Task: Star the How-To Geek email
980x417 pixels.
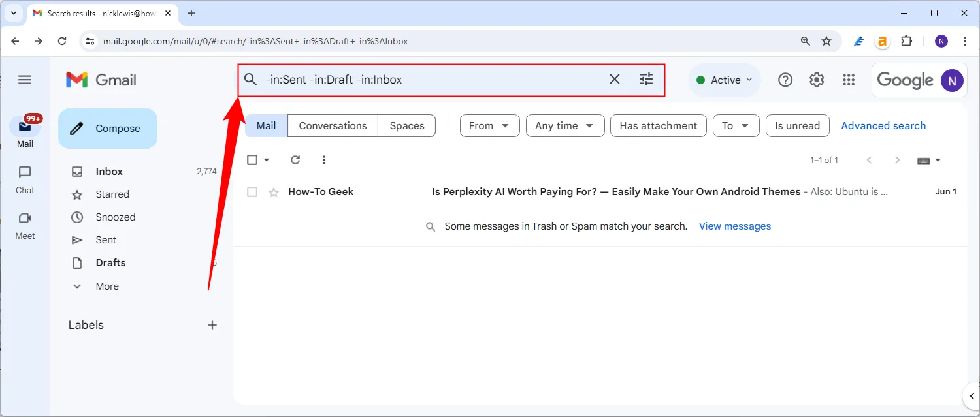Action: 274,192
